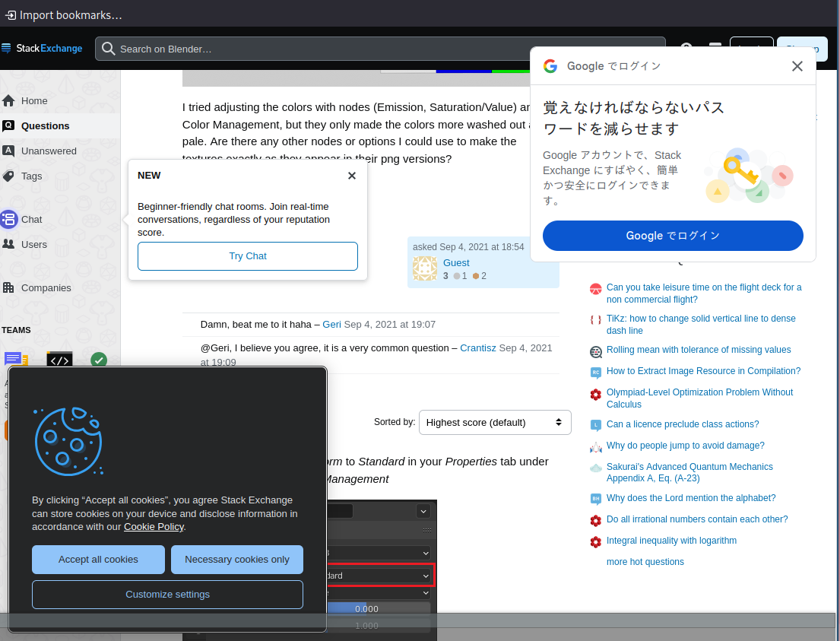Click the Import bookmarks icon
840x641 pixels.
click(x=10, y=15)
